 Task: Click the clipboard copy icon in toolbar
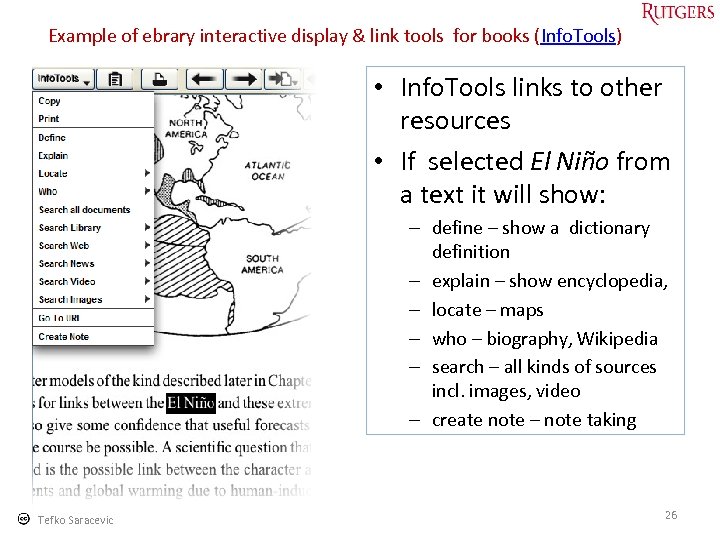[x=115, y=79]
